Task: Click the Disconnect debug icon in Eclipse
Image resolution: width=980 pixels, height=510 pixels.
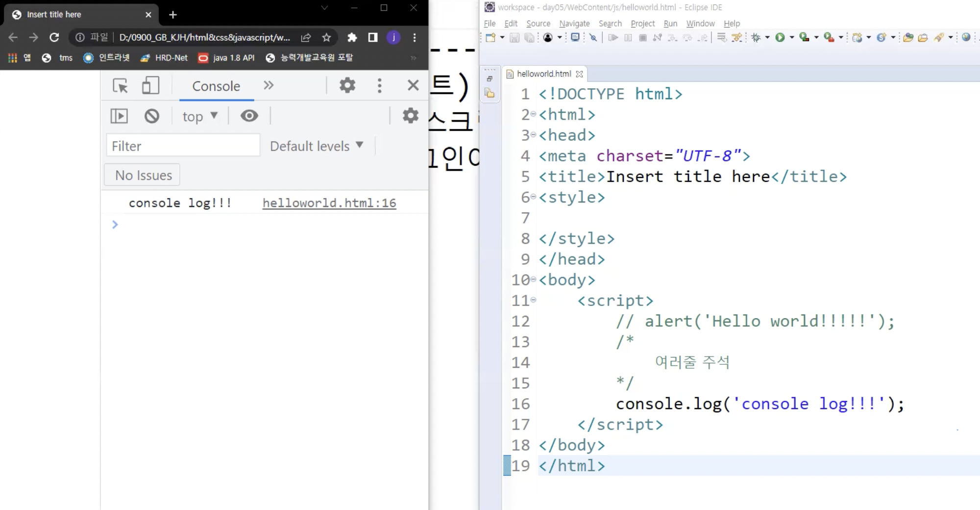Action: 658,37
